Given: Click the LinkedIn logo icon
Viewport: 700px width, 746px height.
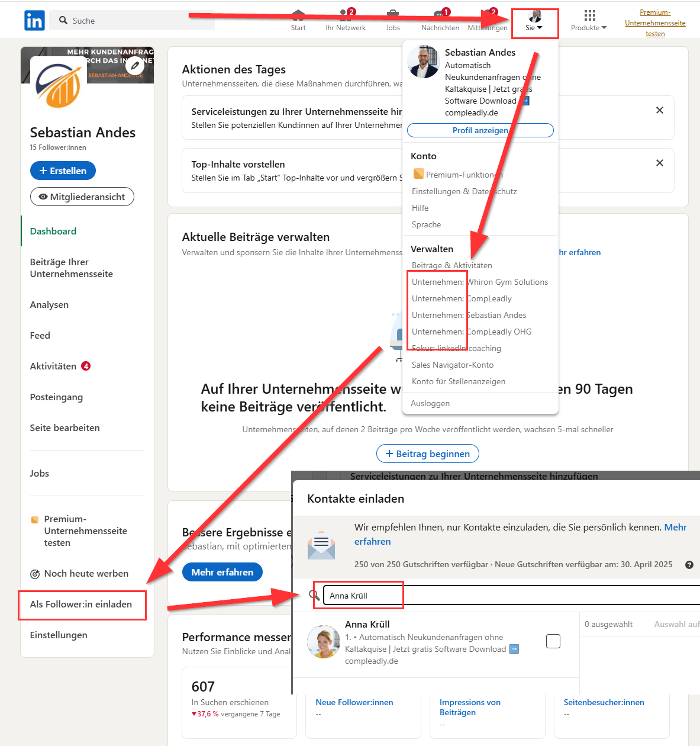Looking at the screenshot, I should (34, 21).
